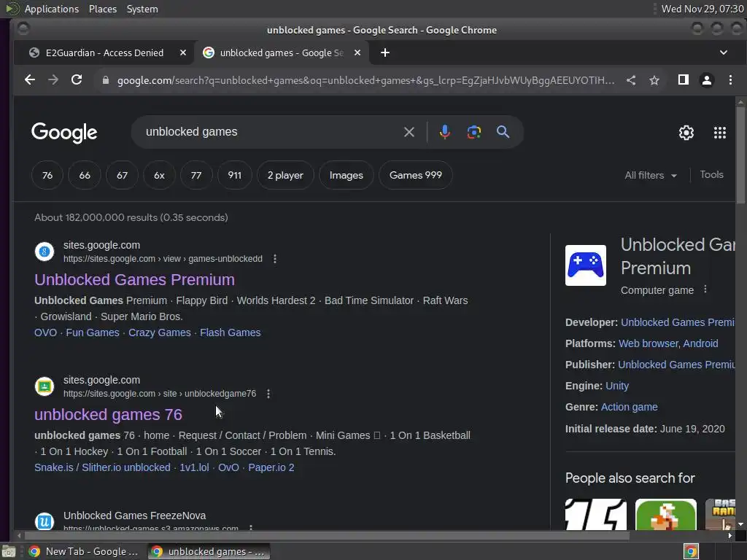This screenshot has height=560, width=747.
Task: Search by image with Lens icon
Action: (x=474, y=132)
